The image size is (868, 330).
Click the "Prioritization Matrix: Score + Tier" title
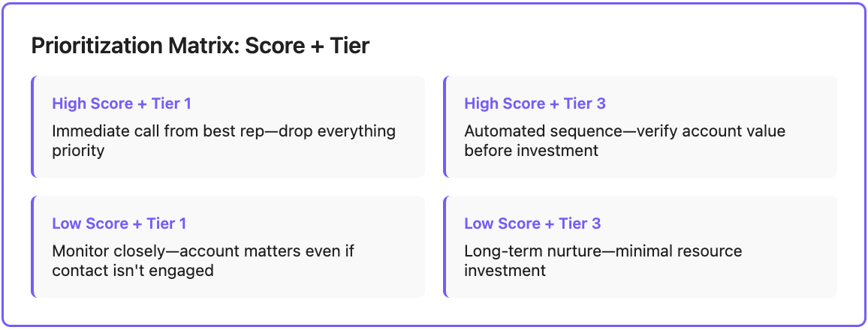tap(200, 46)
